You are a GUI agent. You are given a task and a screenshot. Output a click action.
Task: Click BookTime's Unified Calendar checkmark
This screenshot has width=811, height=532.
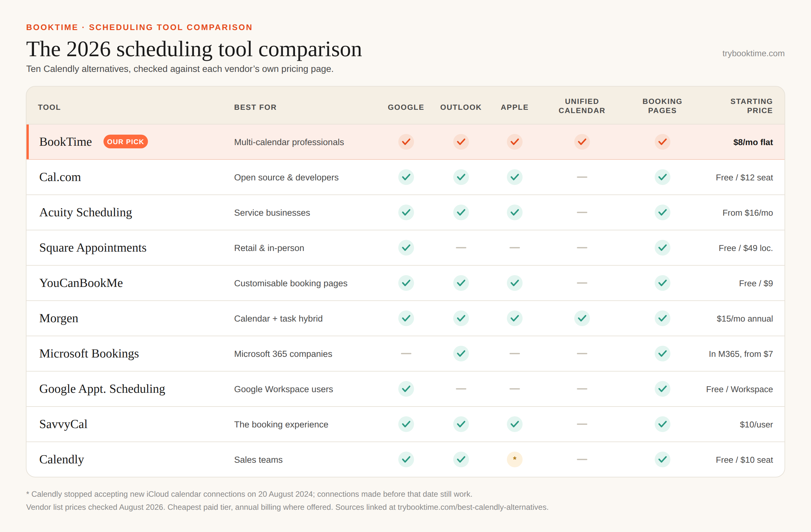click(582, 142)
